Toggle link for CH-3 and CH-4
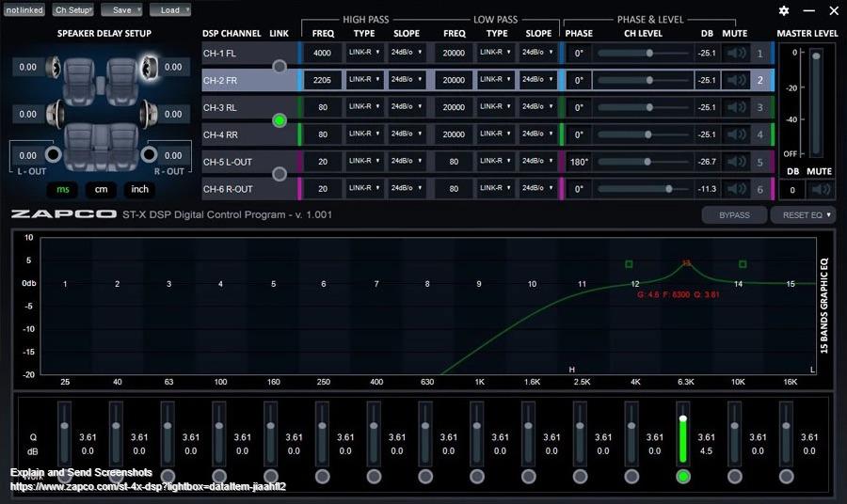Screen dimensions: 847x504 (279, 120)
